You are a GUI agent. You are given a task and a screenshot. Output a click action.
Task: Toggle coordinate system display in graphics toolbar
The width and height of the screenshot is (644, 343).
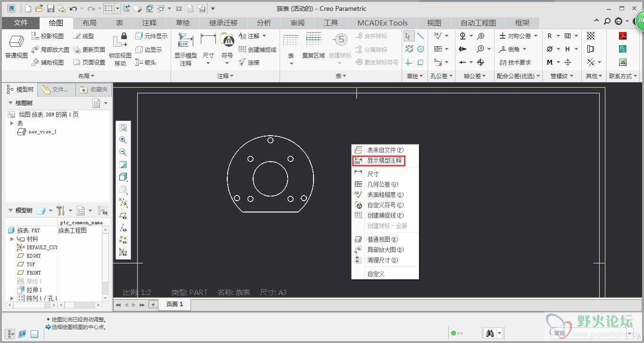(x=123, y=253)
